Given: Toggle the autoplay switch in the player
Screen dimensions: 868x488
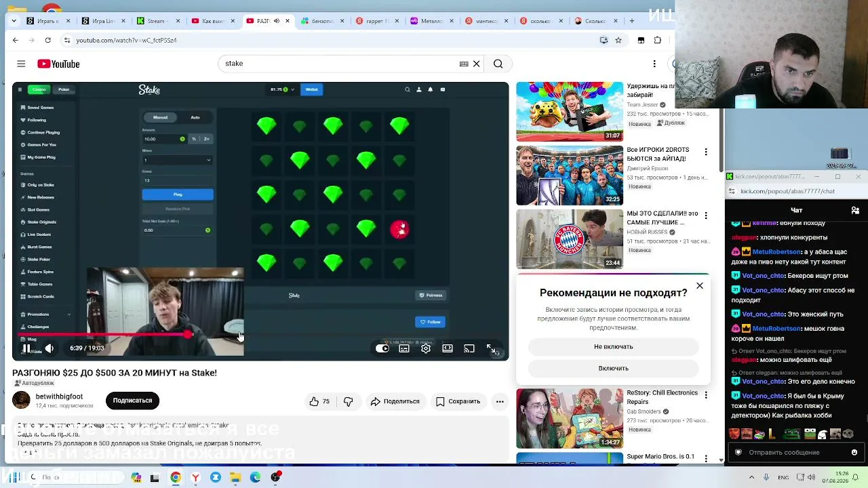Looking at the screenshot, I should 382,348.
